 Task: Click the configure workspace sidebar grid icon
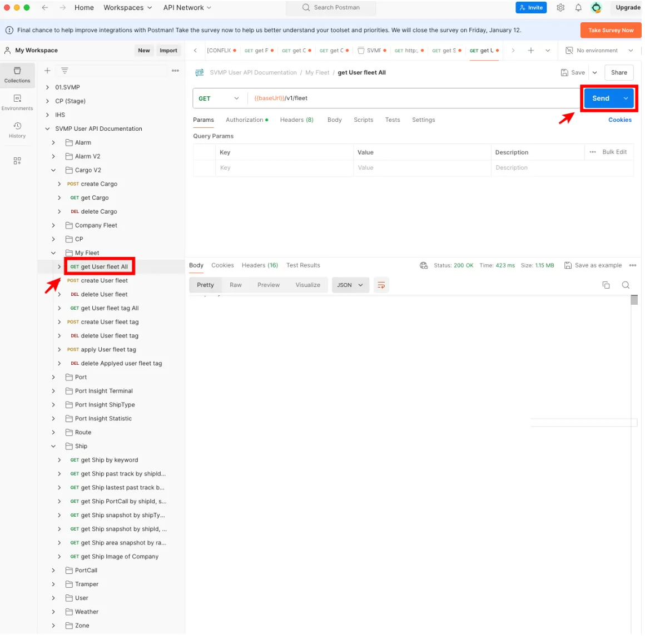coord(17,161)
